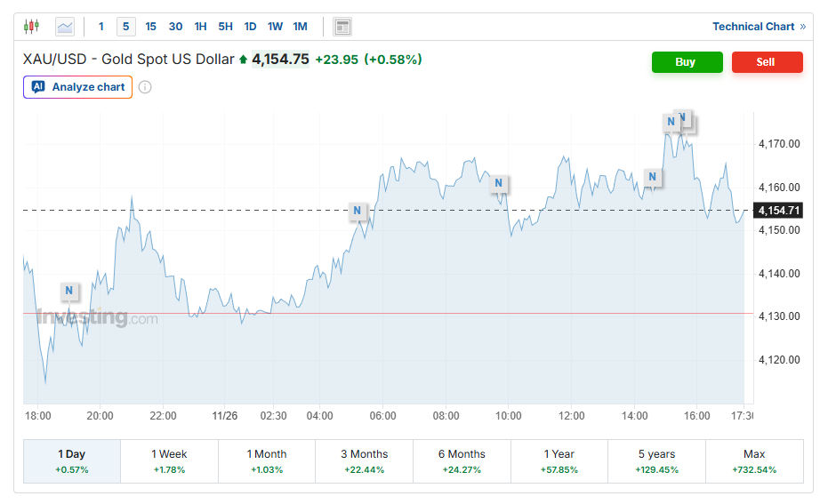Switch to candlestick chart type
Screen dimensions: 828x504
(x=31, y=27)
